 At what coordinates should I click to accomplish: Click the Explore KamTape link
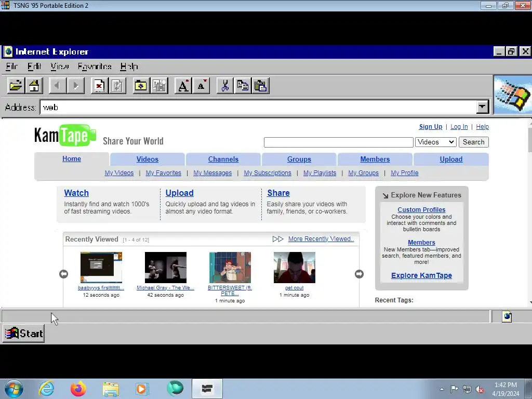(421, 275)
